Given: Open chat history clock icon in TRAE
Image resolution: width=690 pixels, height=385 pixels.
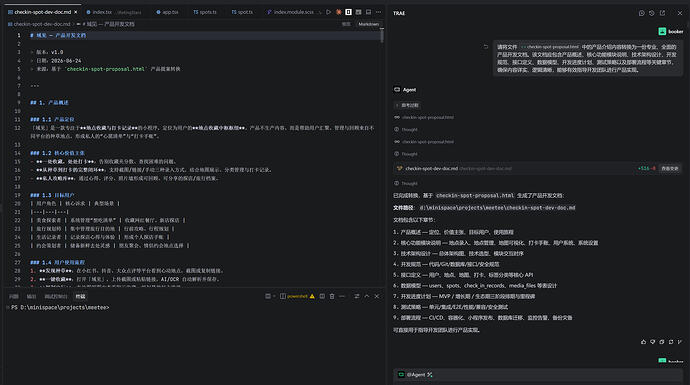Looking at the screenshot, I should 652,13.
